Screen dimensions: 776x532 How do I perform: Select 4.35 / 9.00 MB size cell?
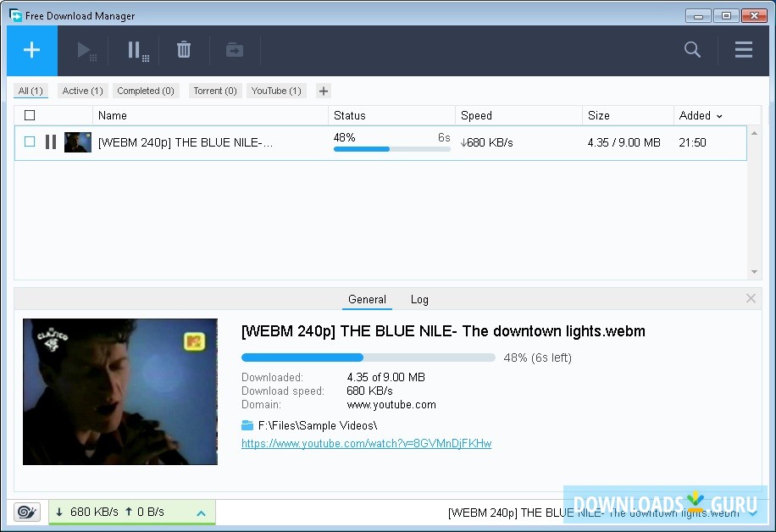(x=624, y=142)
